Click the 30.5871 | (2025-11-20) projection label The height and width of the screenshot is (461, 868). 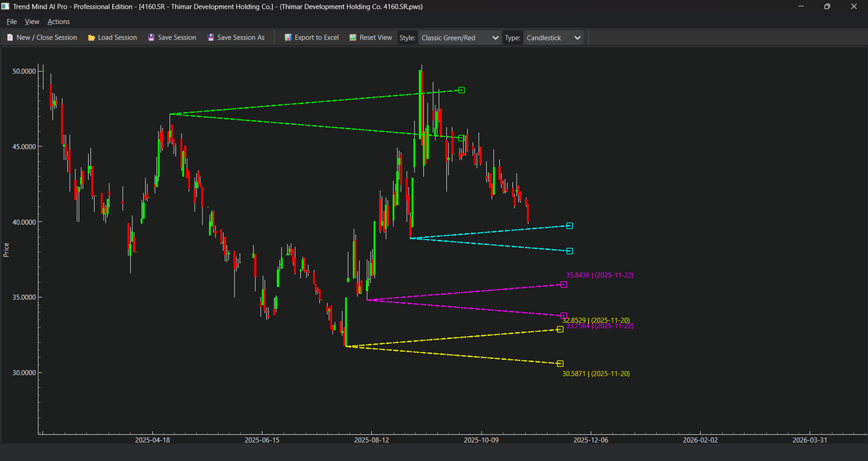tap(596, 374)
